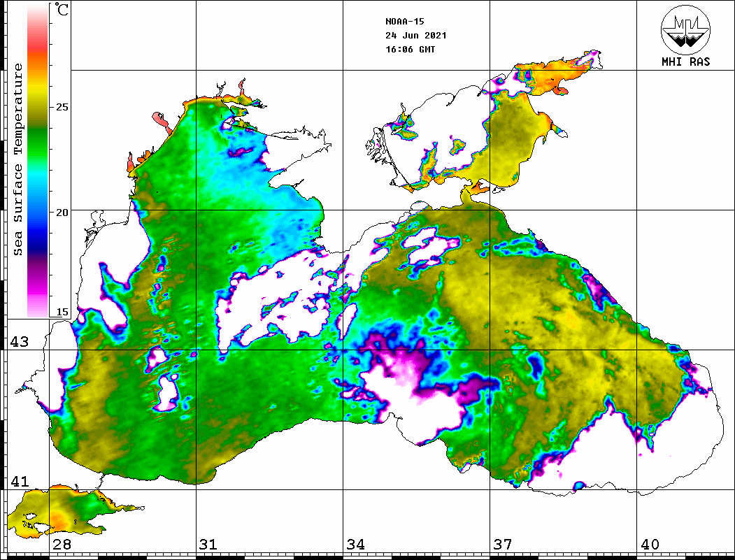
Task: Click latitude label '43'
Action: click(x=19, y=342)
